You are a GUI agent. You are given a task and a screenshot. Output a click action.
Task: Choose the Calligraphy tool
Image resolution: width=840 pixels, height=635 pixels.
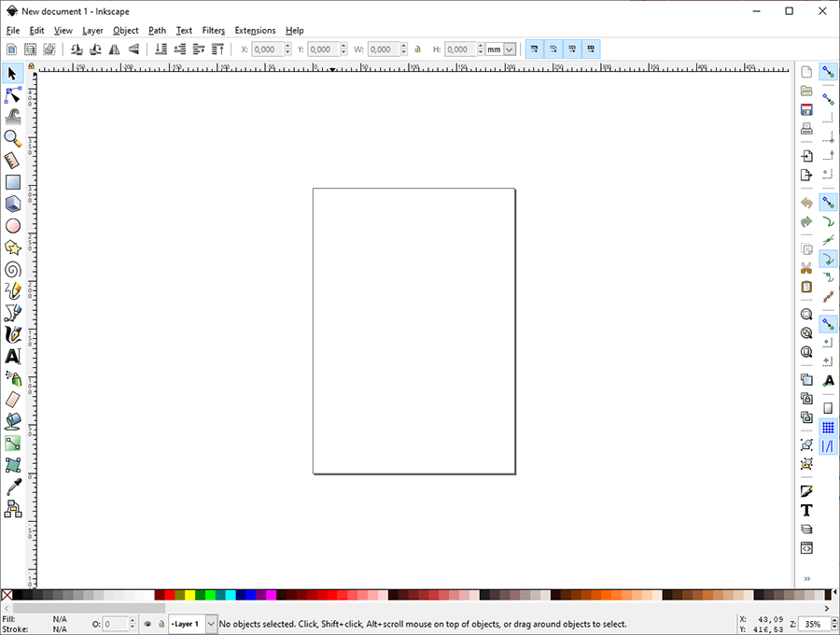pyautogui.click(x=12, y=334)
